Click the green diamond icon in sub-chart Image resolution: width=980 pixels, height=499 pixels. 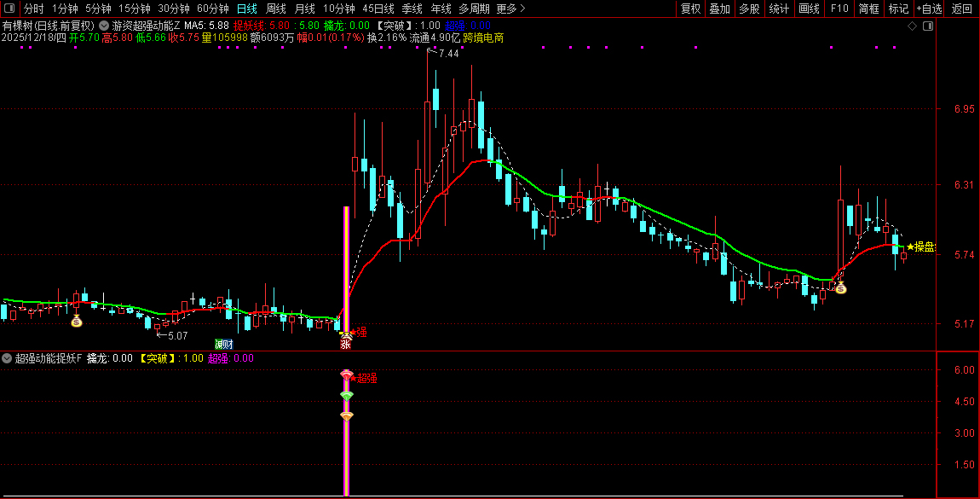click(347, 396)
